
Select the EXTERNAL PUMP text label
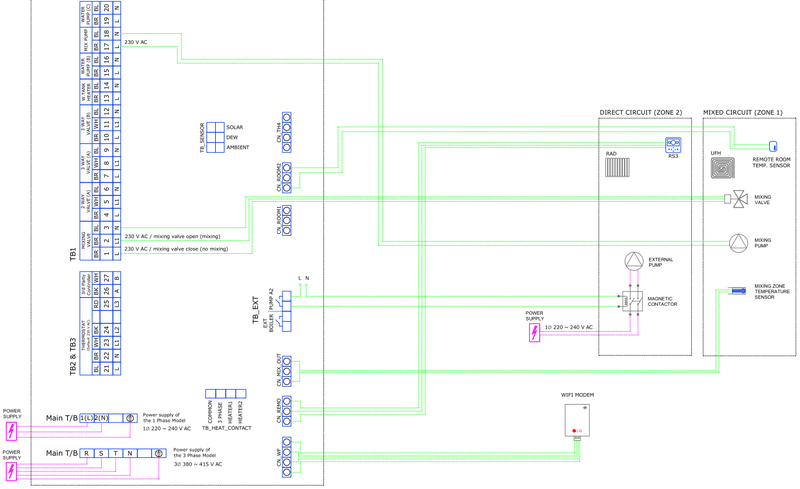coord(661,262)
